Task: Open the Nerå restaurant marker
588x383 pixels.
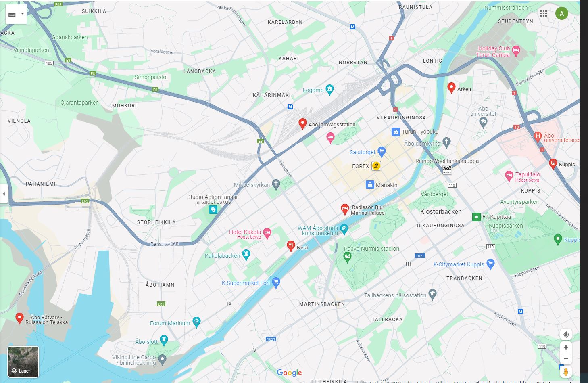Action: (x=291, y=246)
